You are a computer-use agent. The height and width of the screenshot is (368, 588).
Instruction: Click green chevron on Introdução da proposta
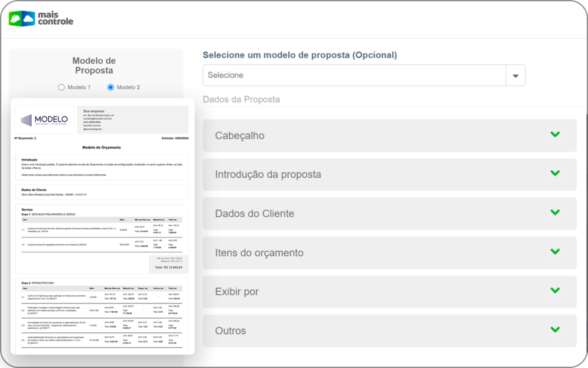(x=555, y=173)
